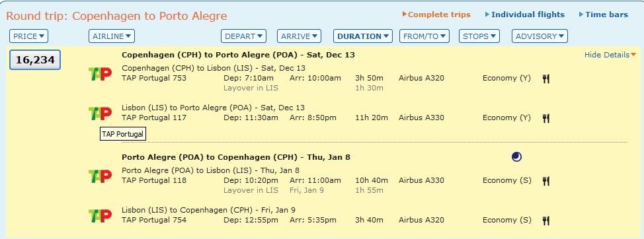Select the 16,234 price button

(x=35, y=60)
